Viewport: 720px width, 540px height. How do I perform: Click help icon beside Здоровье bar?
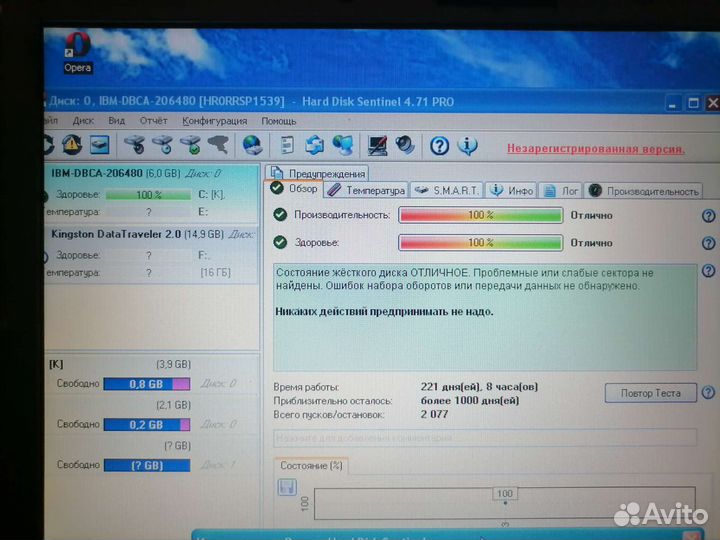pos(709,243)
